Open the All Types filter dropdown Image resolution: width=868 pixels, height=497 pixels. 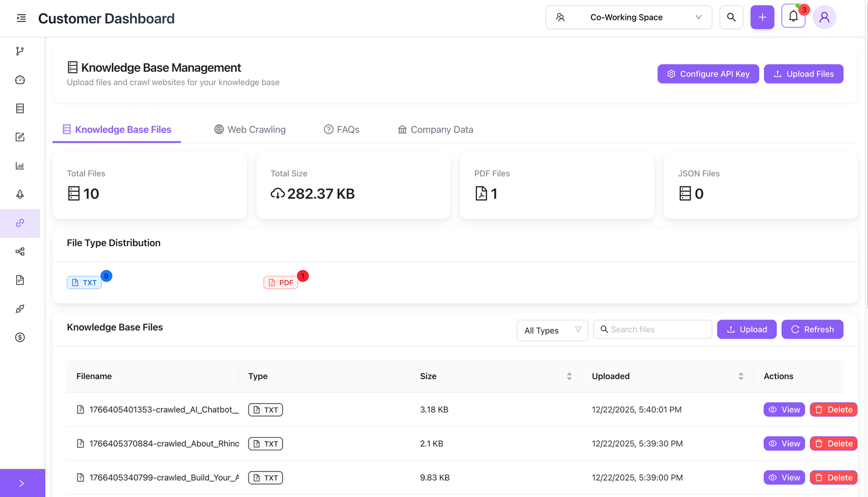(552, 330)
